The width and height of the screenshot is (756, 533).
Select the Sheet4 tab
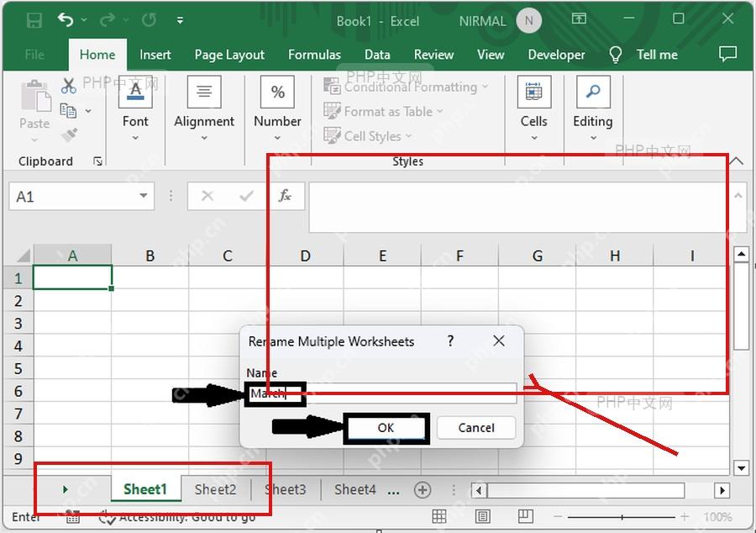point(354,489)
